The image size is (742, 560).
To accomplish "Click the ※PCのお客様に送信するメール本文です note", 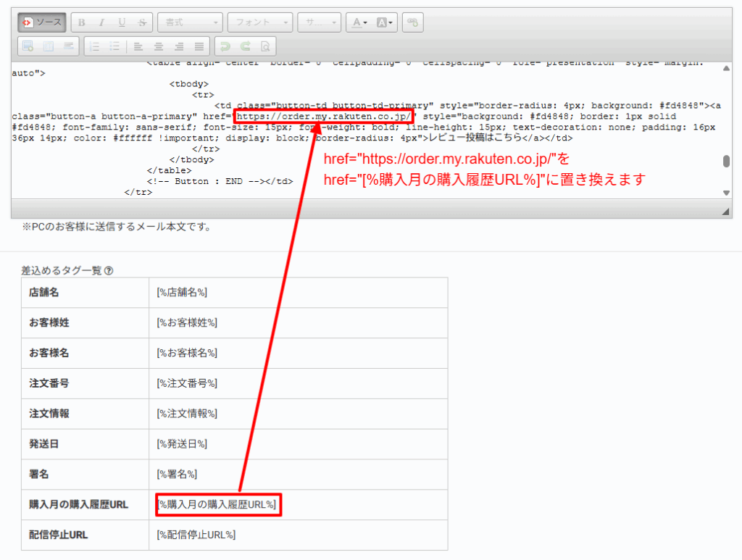I will (117, 227).
